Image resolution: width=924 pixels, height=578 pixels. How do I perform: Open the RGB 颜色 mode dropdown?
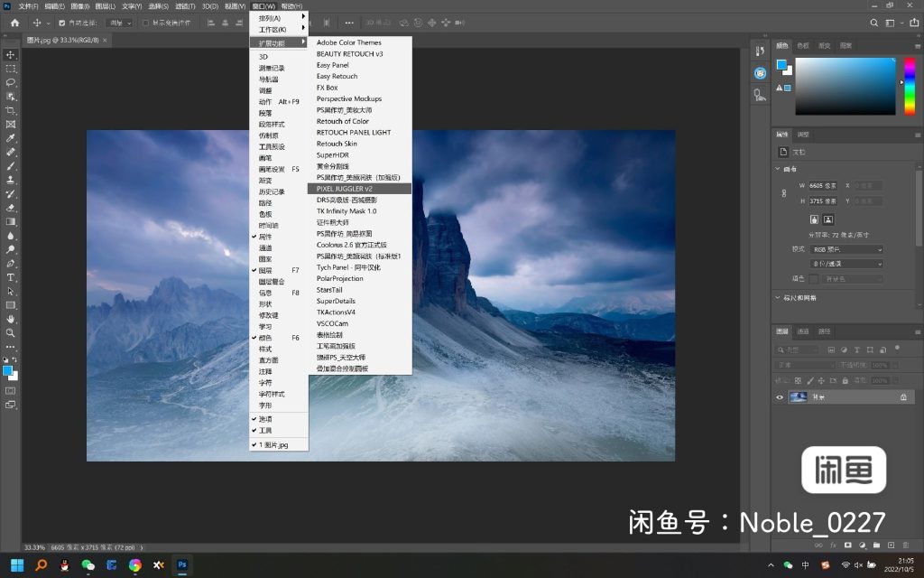pyautogui.click(x=846, y=249)
